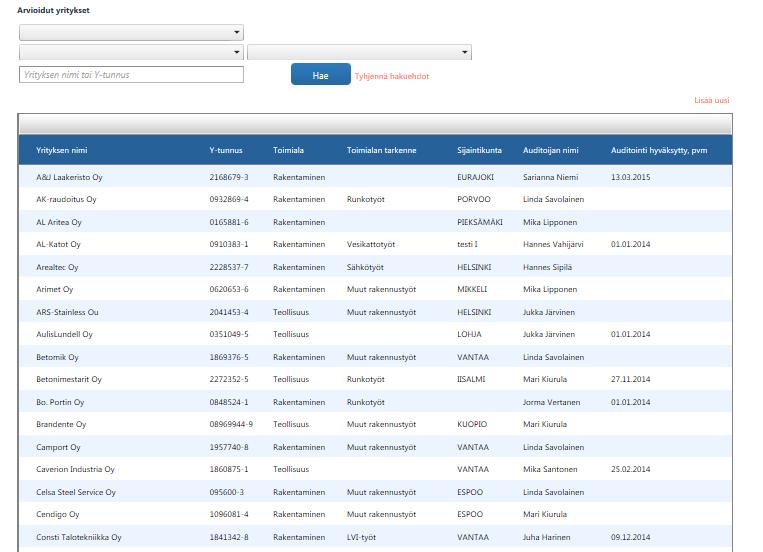Select the 'AL-Katot Oy' company name
This screenshot has width=763, height=552.
click(58, 244)
